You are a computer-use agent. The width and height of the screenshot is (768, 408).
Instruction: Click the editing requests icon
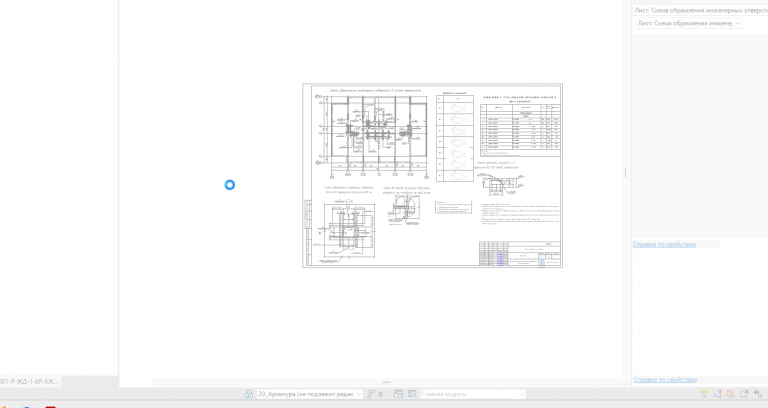371,394
